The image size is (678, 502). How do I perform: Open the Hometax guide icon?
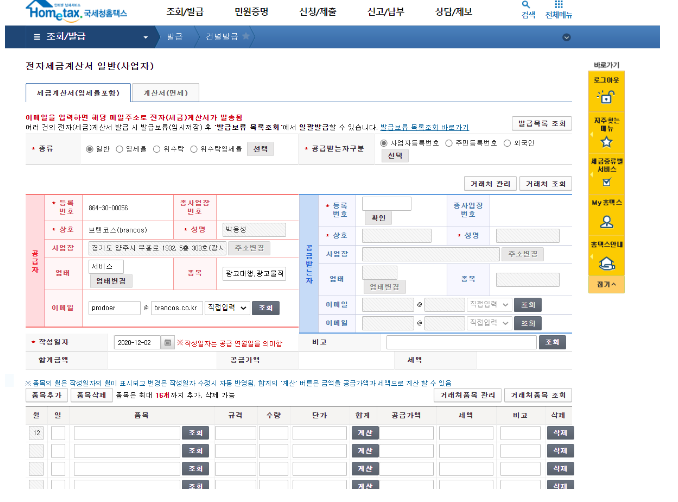coord(606,263)
